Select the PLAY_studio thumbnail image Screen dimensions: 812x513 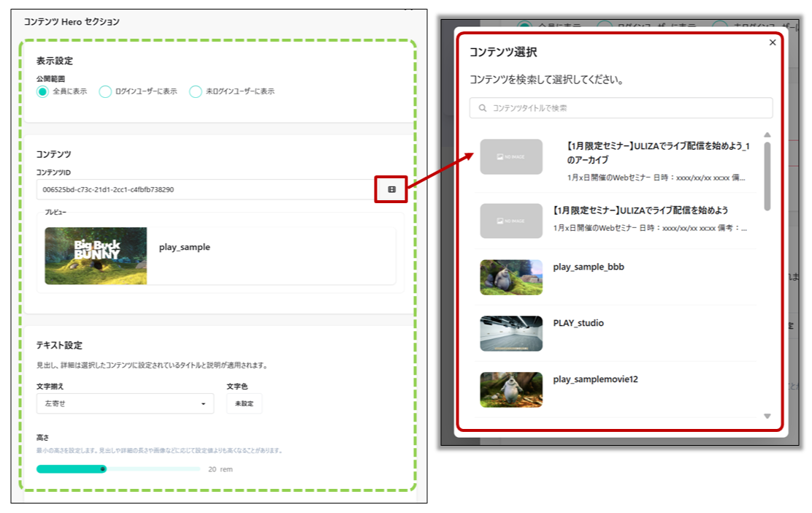tap(511, 333)
